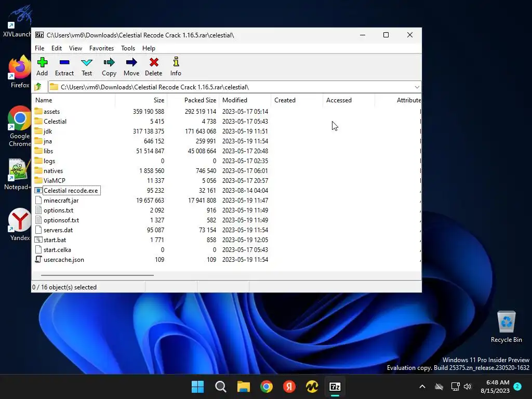Select the usercache.json file icon
The image size is (532, 399).
coord(38,259)
